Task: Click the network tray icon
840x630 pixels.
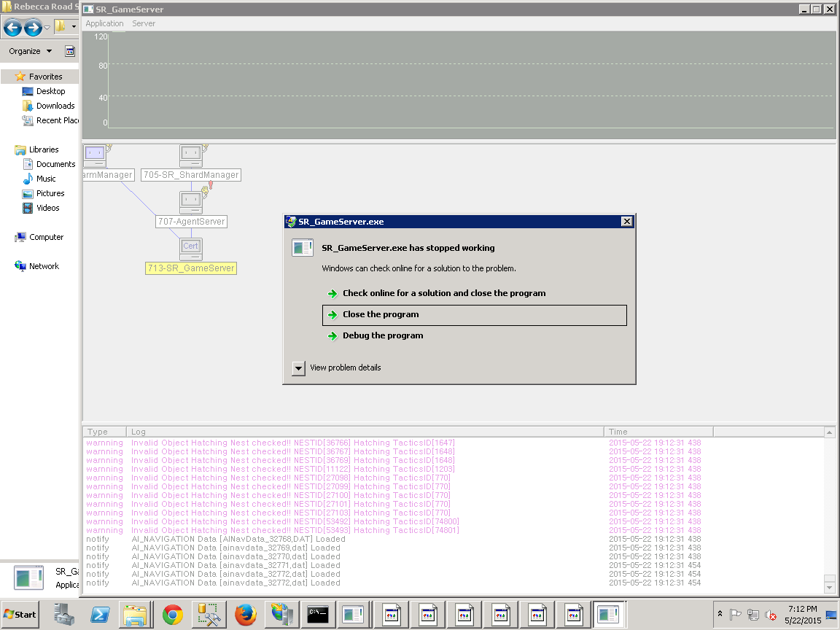Action: click(753, 615)
